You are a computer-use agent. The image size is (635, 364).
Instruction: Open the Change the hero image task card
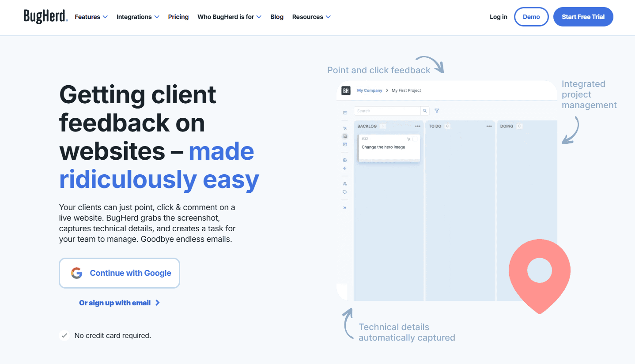click(389, 148)
